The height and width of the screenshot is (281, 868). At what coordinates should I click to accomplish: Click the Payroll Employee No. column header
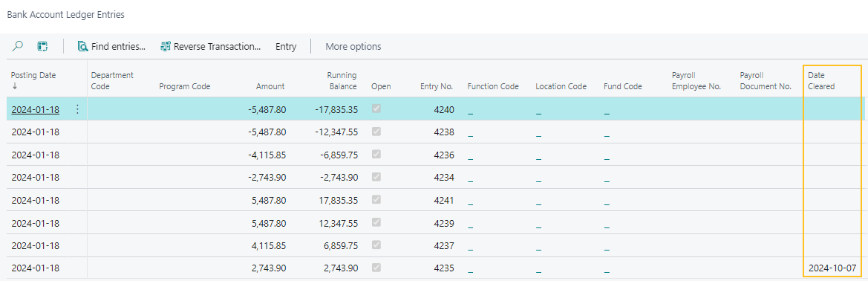[696, 80]
